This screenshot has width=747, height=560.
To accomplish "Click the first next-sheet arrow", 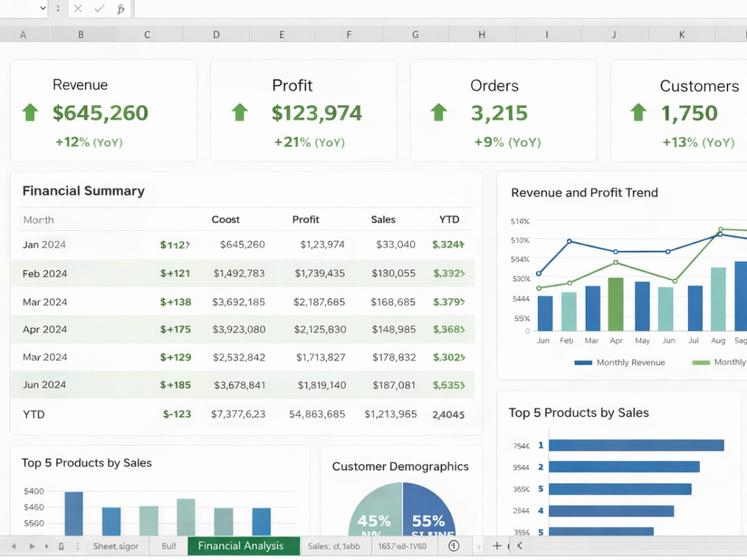I will click(32, 547).
